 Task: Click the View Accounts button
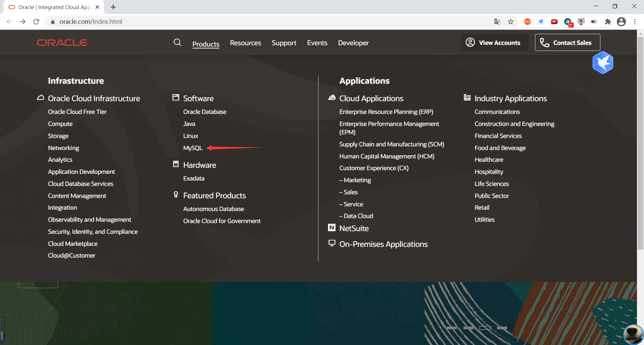pyautogui.click(x=495, y=43)
